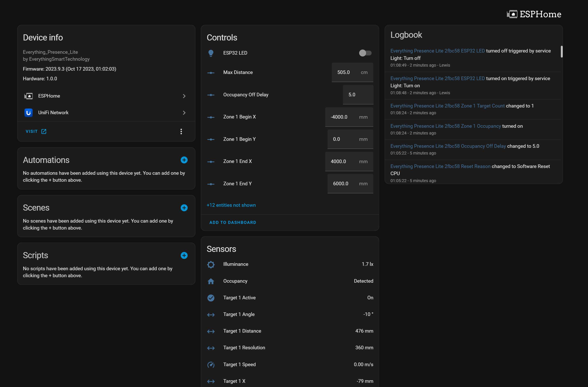This screenshot has width=588, height=387.
Task: Click ADD TO DASHBOARD button
Action: pos(232,222)
